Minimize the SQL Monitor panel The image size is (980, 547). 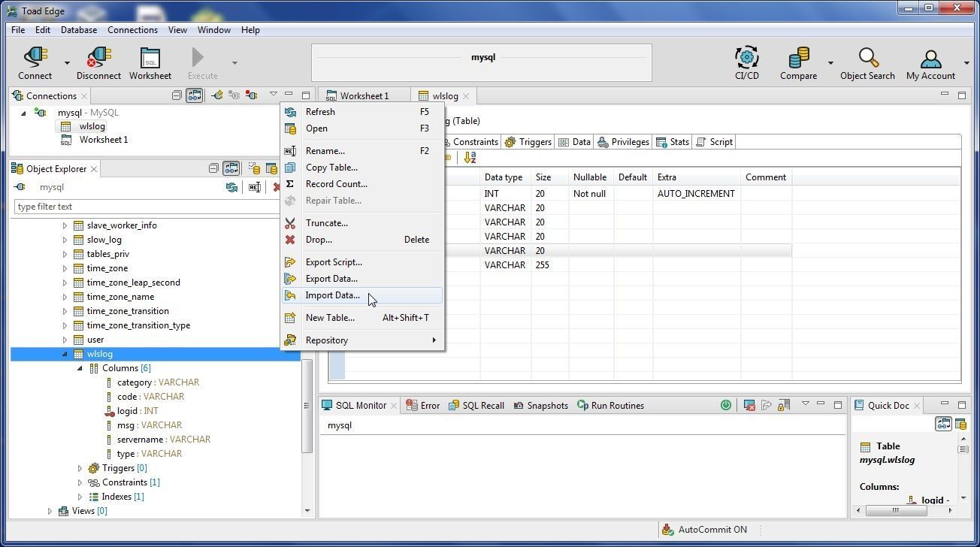(821, 404)
